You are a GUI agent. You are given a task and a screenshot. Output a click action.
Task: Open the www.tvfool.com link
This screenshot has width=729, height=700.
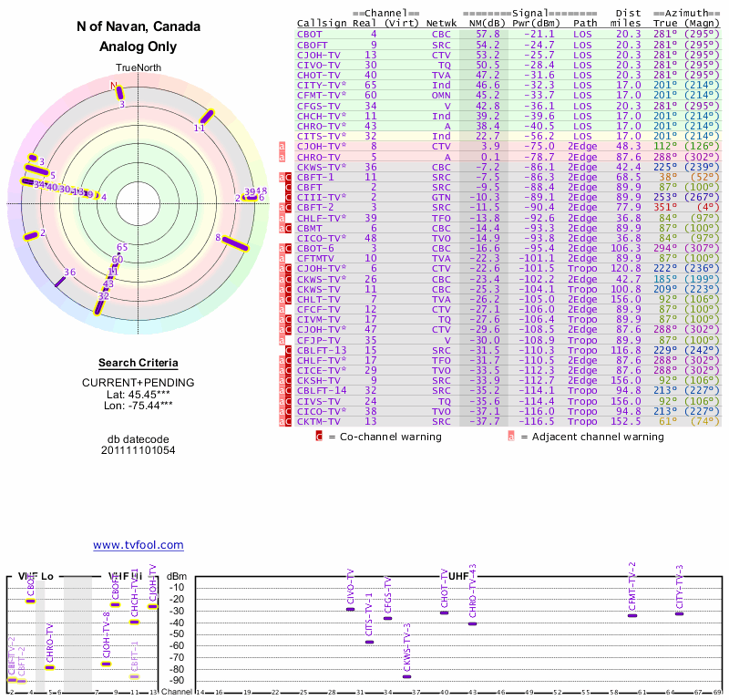[138, 545]
